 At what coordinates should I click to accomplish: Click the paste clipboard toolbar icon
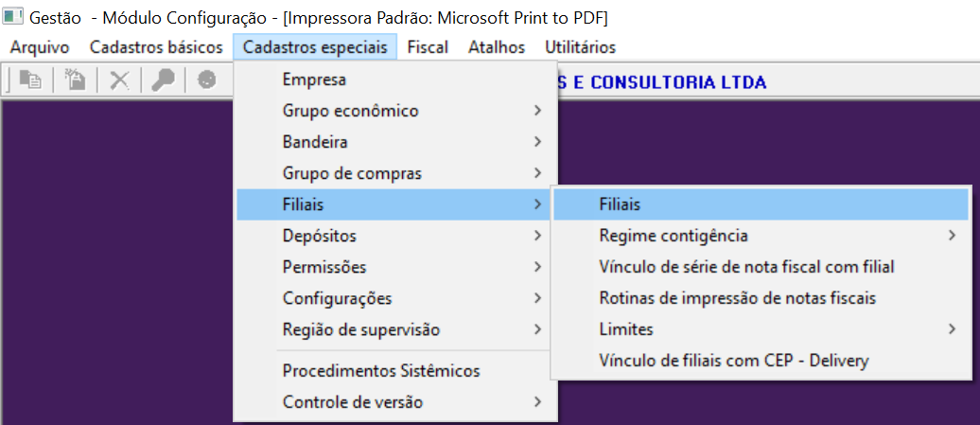pyautogui.click(x=75, y=80)
